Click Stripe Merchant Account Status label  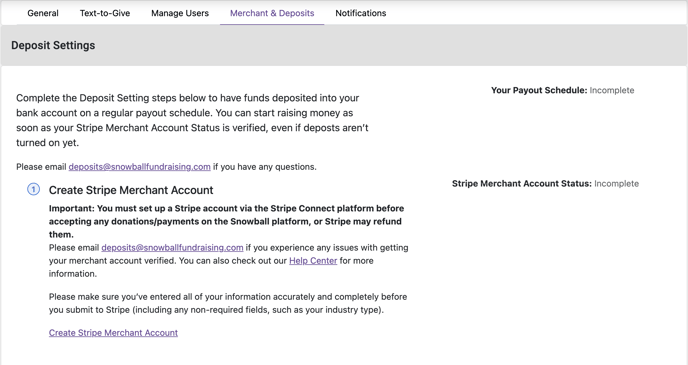pos(522,184)
